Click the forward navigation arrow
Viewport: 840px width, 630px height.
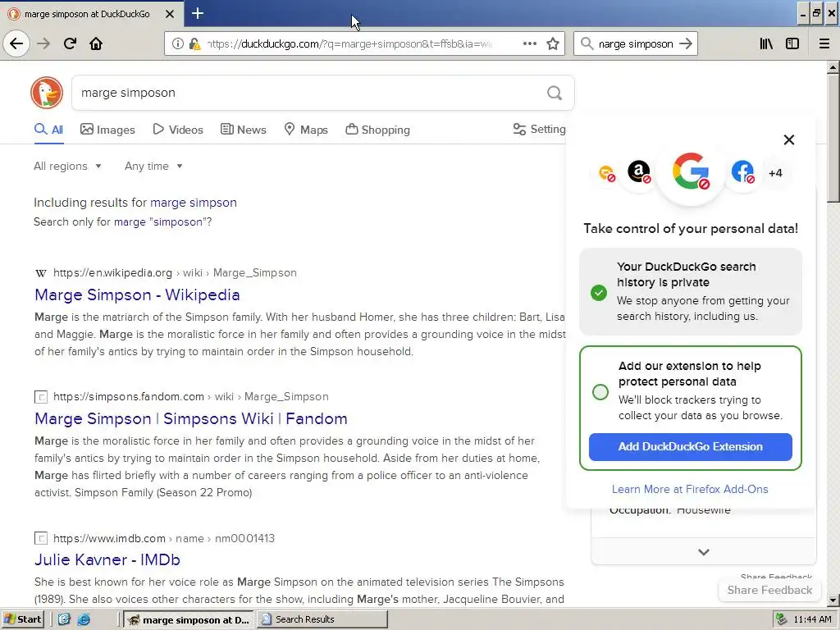(43, 43)
